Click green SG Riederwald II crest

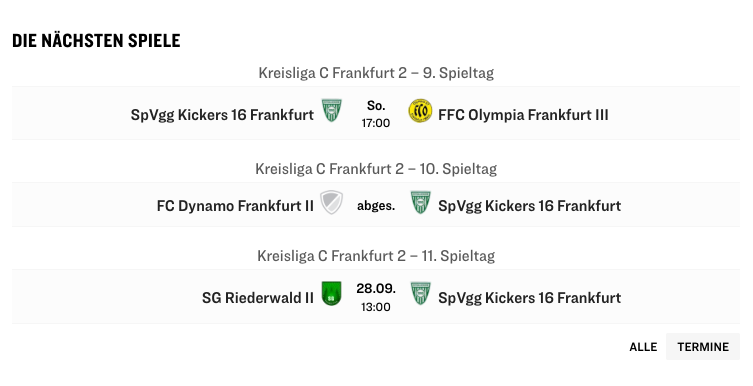point(331,293)
